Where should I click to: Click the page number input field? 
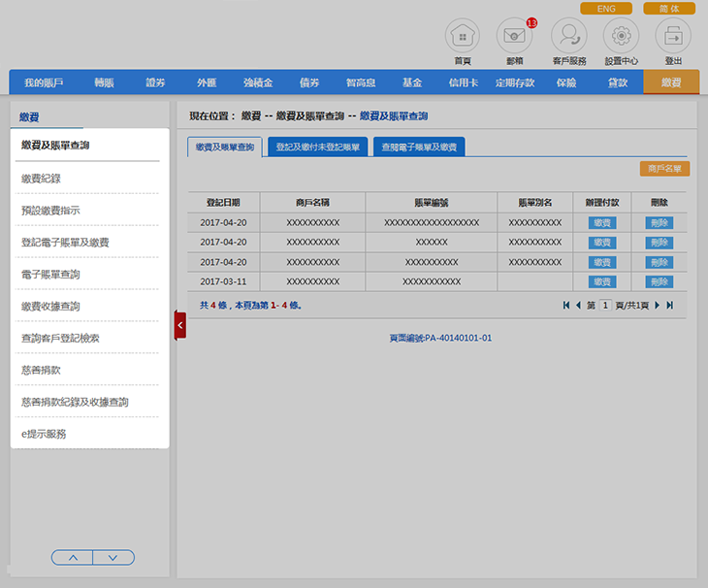[605, 306]
